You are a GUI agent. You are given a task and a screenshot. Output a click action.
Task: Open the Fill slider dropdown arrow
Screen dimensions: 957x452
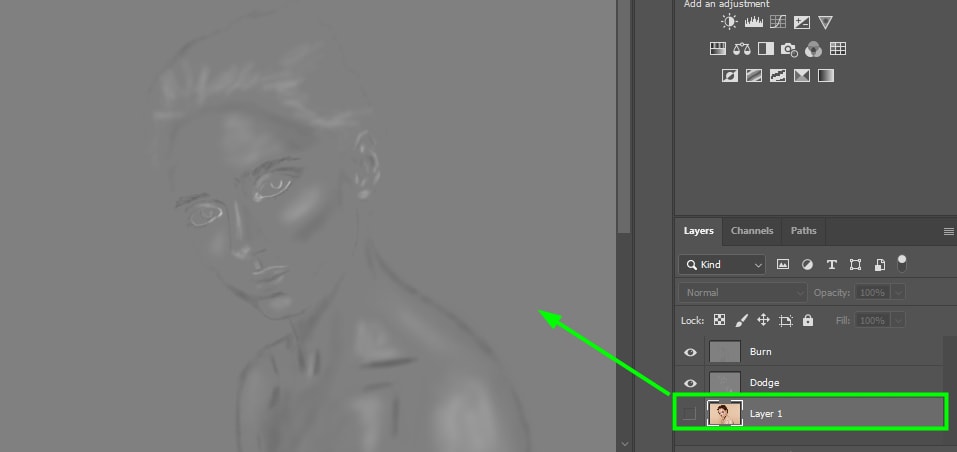click(x=898, y=320)
